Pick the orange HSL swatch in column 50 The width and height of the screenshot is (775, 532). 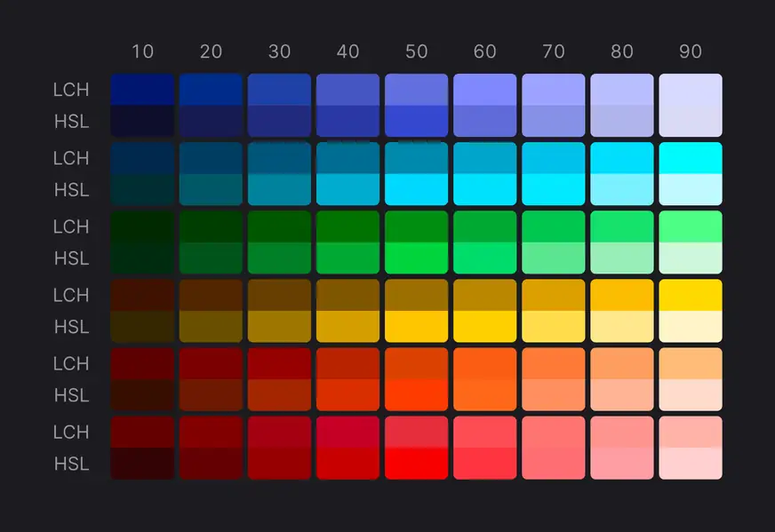(x=416, y=395)
